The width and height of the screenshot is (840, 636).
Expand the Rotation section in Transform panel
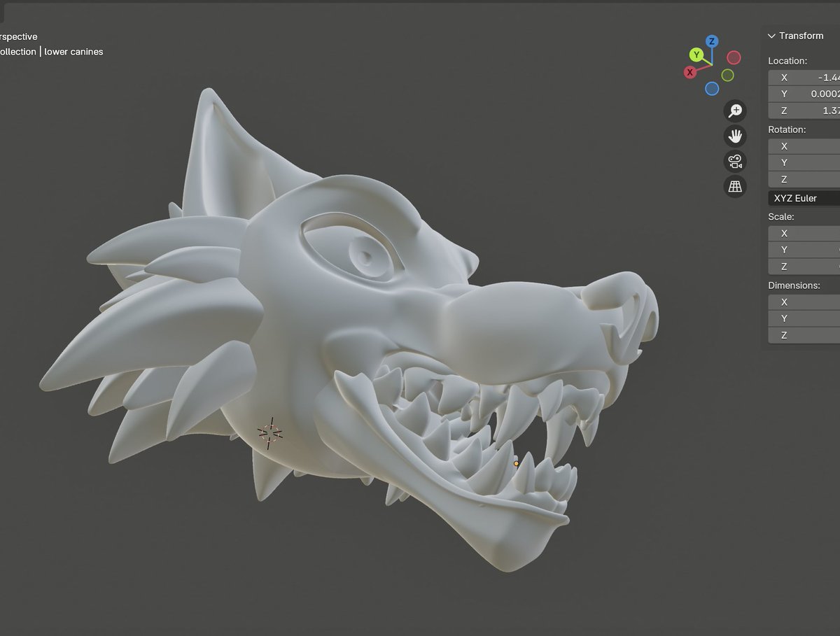pyautogui.click(x=787, y=129)
